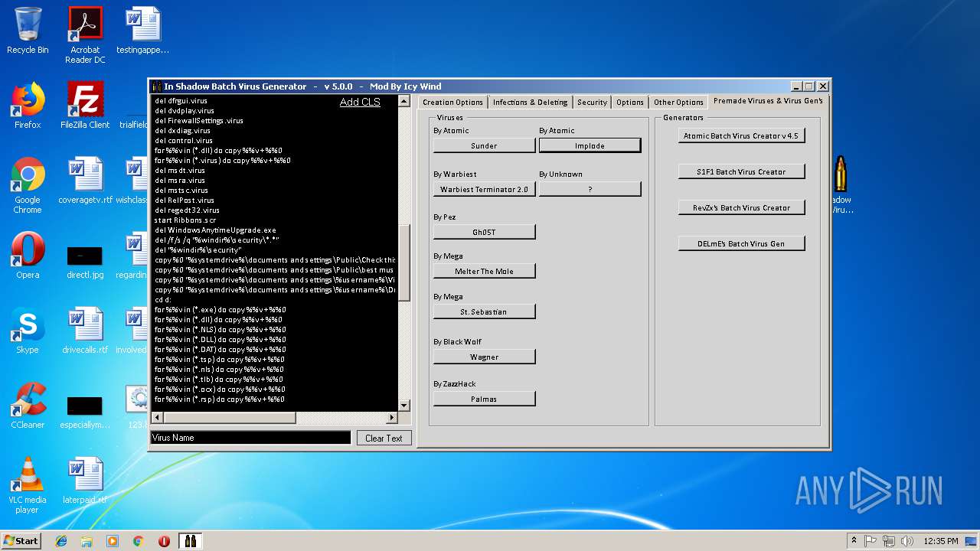This screenshot has height=551, width=980.
Task: Click code pane scroll-right arrow
Action: (x=392, y=418)
